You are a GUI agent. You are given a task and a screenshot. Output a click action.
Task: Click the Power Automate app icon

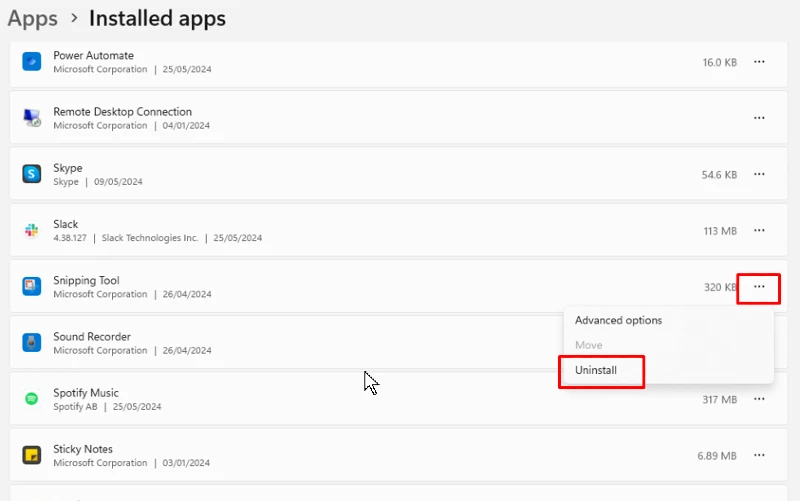(32, 62)
